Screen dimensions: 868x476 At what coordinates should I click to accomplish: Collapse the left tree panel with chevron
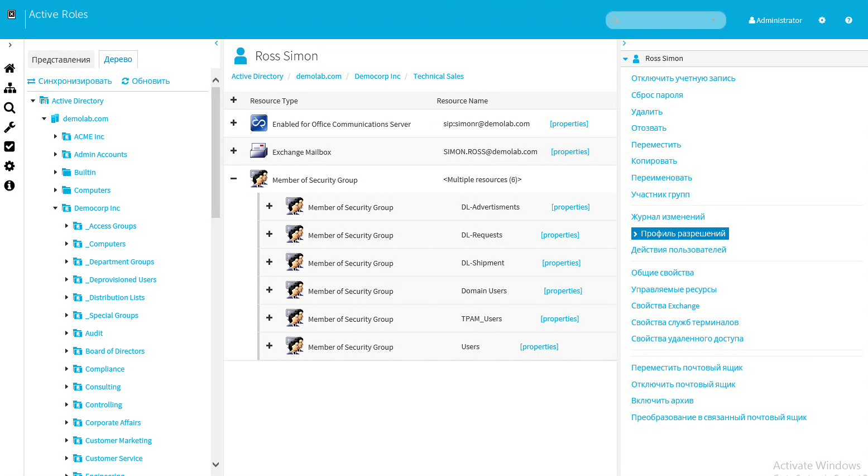point(217,43)
